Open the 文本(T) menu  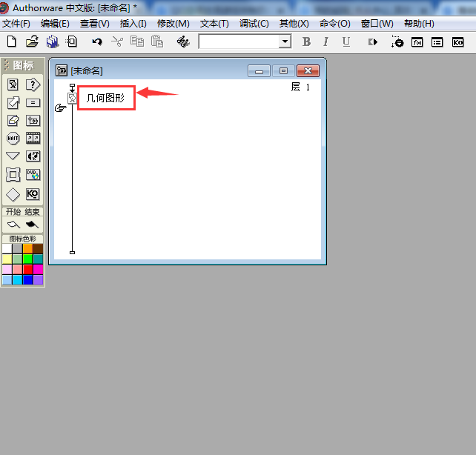(214, 24)
